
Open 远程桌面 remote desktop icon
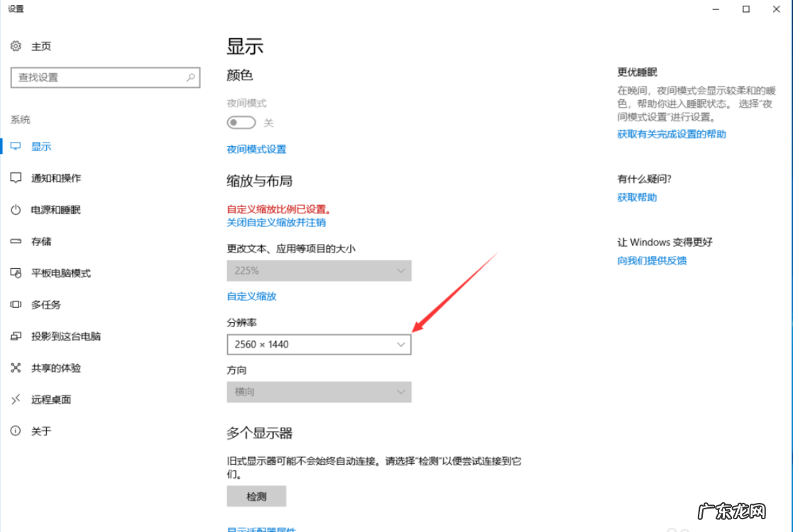[x=16, y=399]
